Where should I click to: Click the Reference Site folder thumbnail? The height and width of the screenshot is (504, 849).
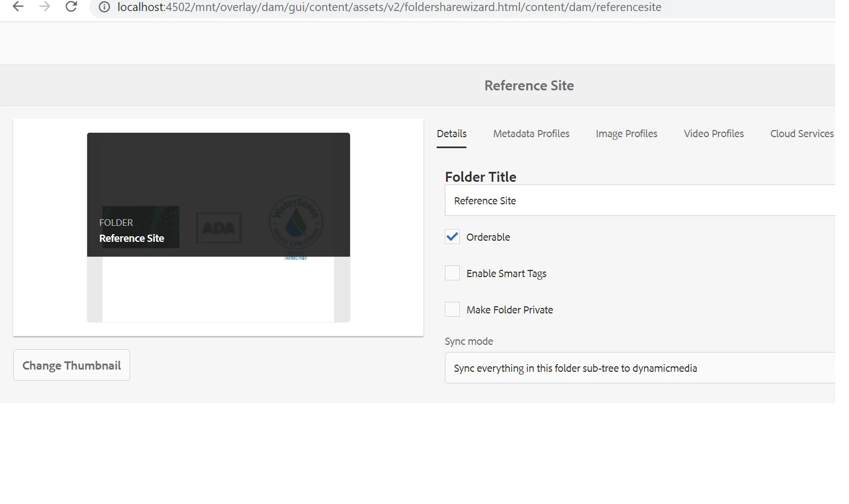coord(218,227)
